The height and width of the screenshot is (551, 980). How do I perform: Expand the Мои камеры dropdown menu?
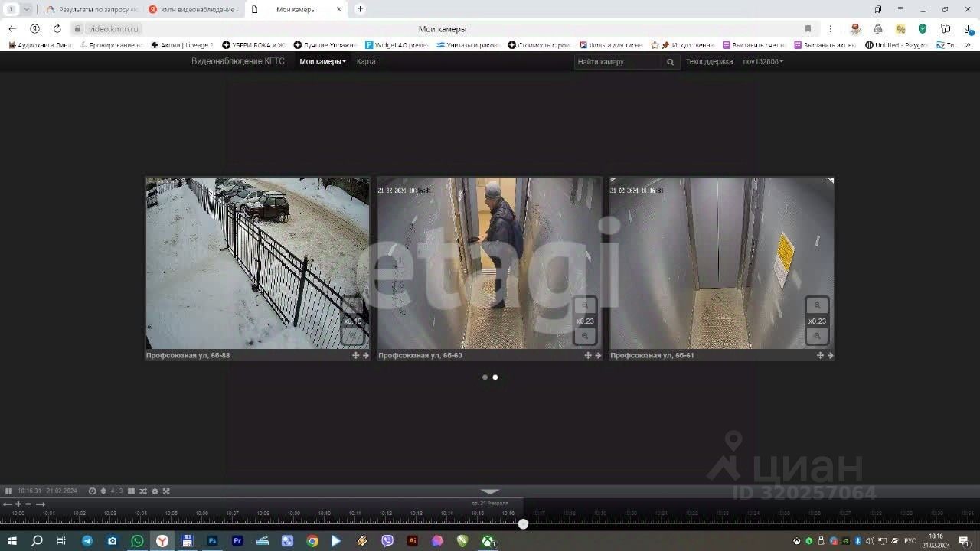tap(322, 61)
